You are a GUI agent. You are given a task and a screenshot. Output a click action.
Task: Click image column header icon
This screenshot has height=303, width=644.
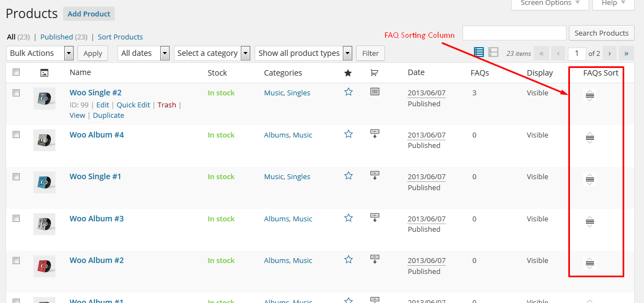coord(44,73)
